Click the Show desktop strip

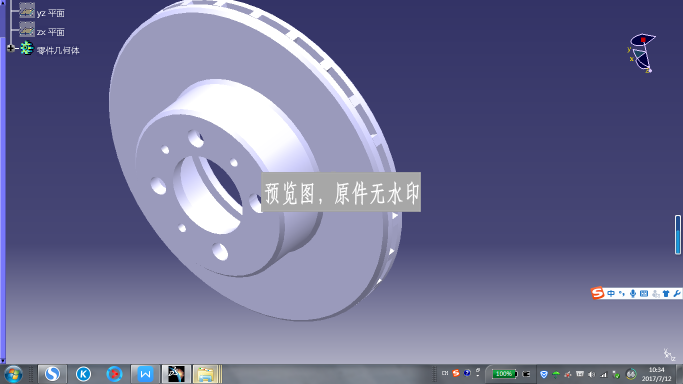click(x=680, y=374)
